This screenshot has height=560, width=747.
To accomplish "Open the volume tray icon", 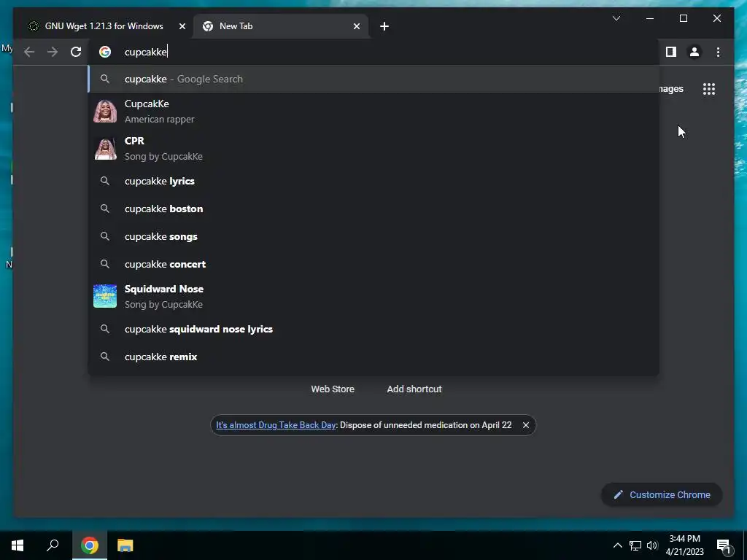I will point(652,545).
